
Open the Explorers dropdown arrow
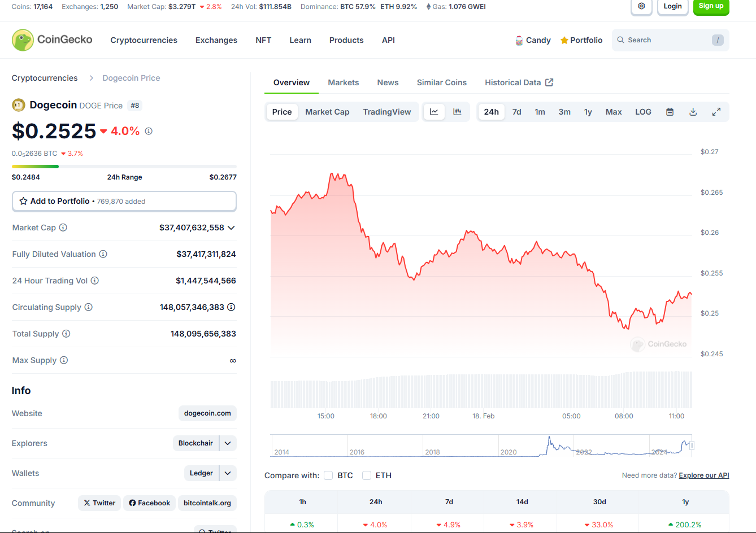tap(228, 443)
